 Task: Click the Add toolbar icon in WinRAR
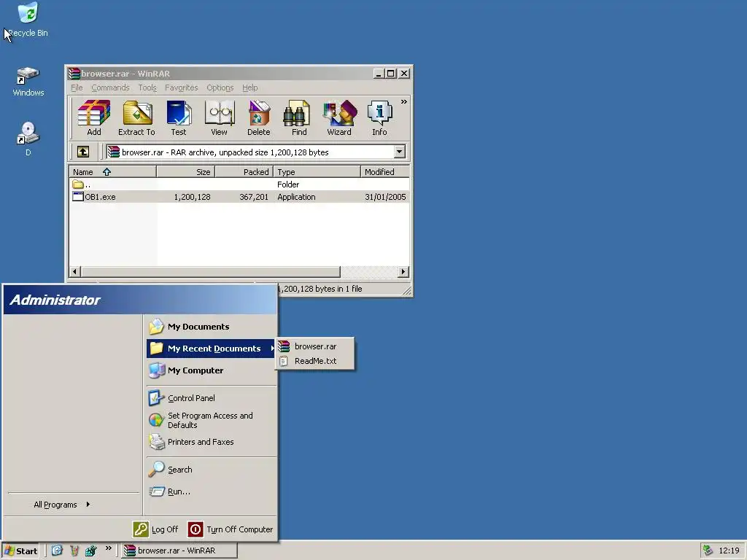(x=94, y=118)
